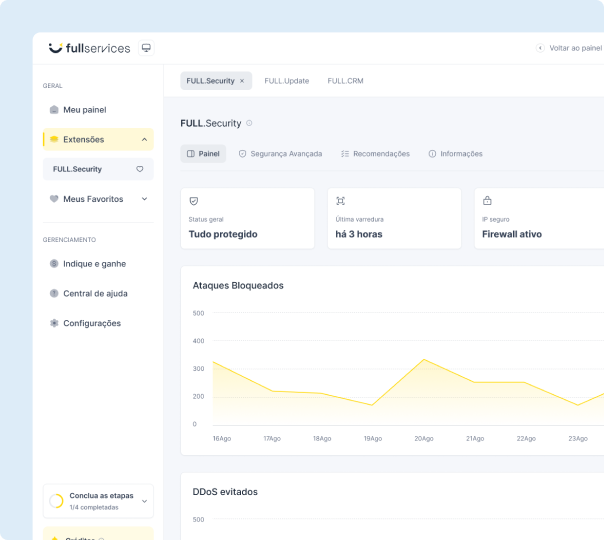
Task: Switch to the FULL.CRM tab
Action: (x=345, y=81)
